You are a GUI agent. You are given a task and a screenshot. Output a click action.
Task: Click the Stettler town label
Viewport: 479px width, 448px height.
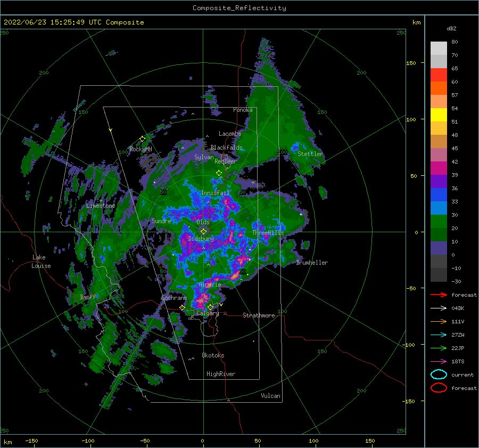tap(310, 154)
